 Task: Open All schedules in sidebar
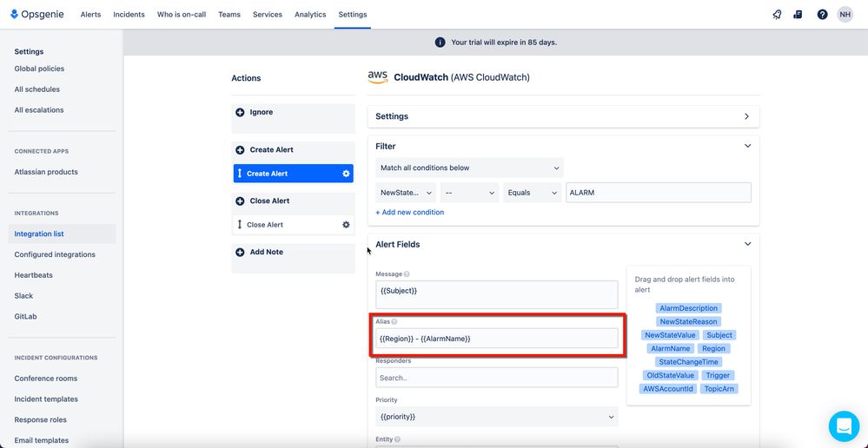pyautogui.click(x=37, y=89)
